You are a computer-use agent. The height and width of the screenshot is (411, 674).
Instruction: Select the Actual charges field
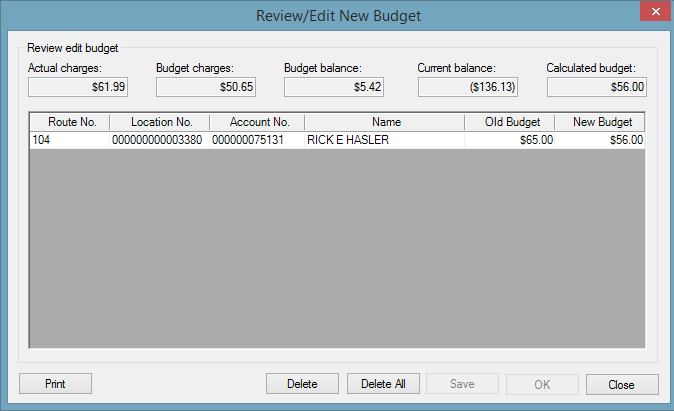point(78,87)
